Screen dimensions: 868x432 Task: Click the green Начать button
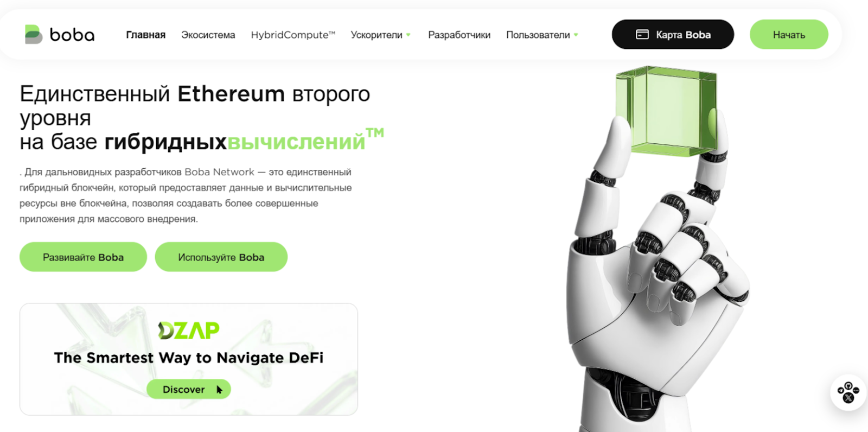(x=789, y=34)
